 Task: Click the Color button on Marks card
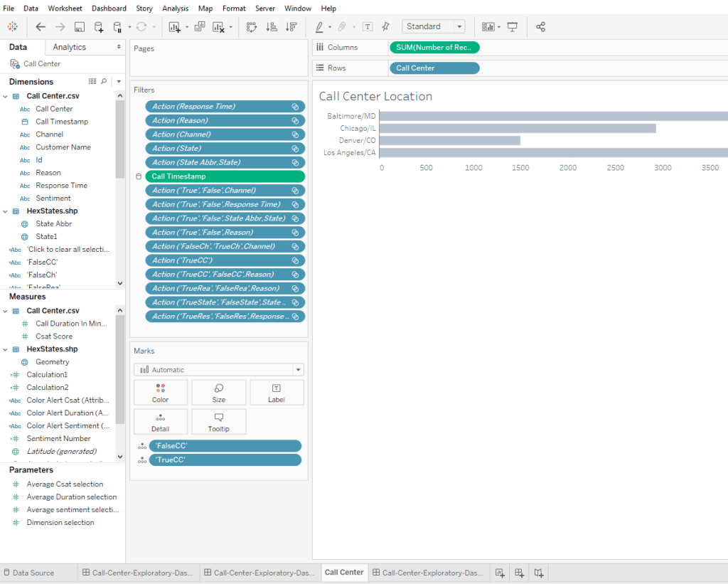(x=161, y=393)
